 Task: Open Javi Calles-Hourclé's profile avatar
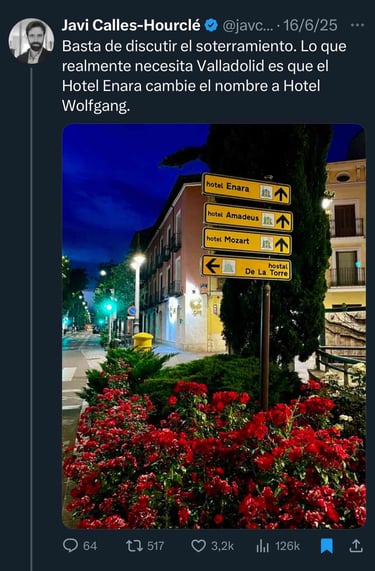coord(31,41)
